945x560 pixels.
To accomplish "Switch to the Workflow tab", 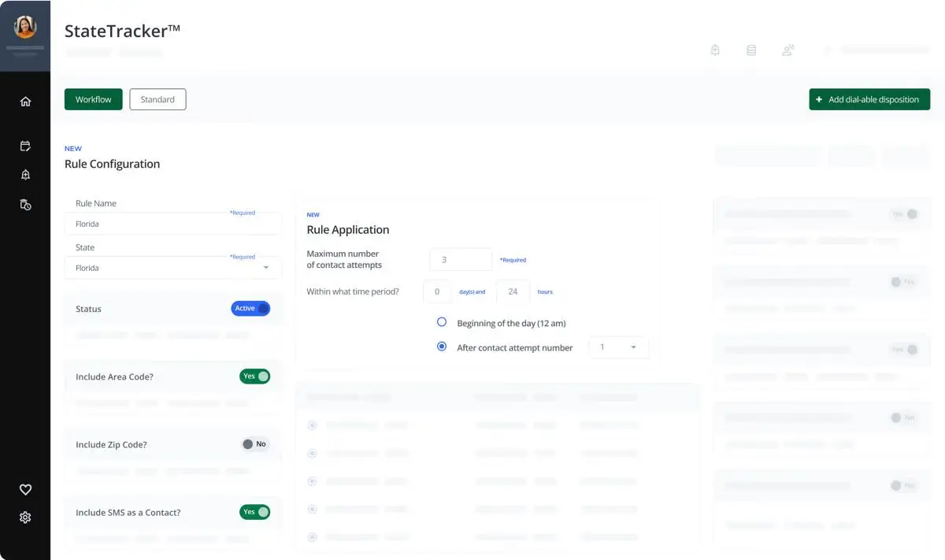I will coord(94,99).
